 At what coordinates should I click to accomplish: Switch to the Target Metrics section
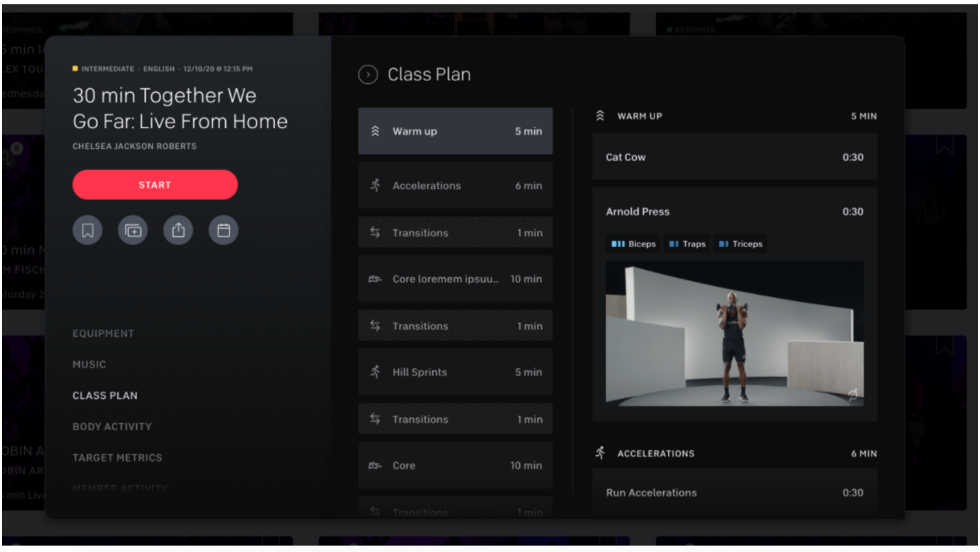tap(117, 457)
